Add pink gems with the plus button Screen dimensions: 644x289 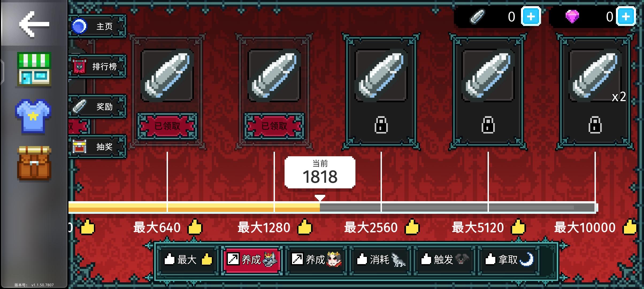(626, 17)
